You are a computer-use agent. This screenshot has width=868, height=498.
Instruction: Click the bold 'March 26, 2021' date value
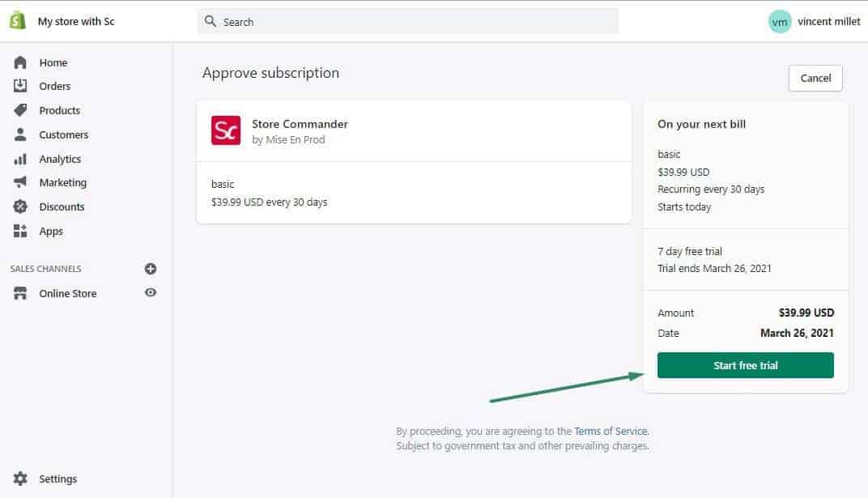pos(797,333)
